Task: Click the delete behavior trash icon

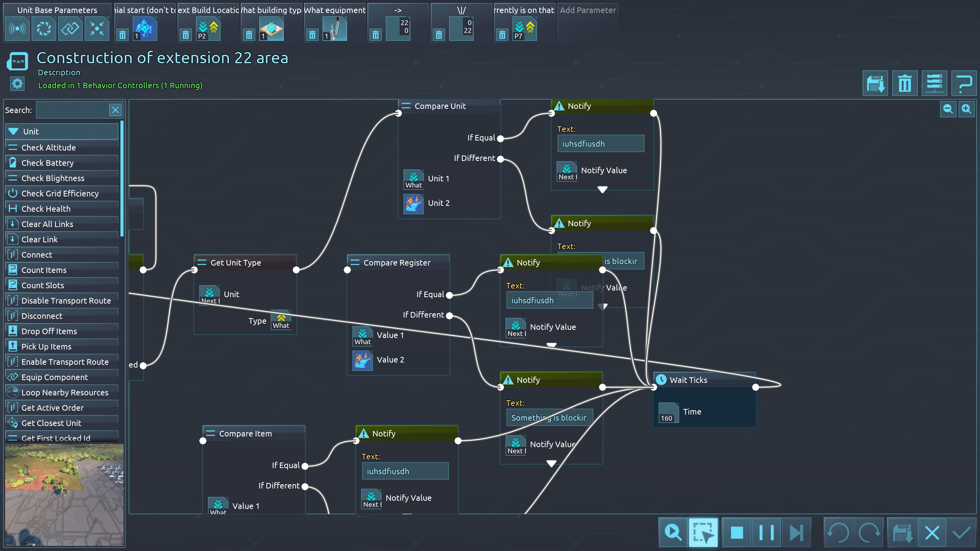Action: coord(905,83)
